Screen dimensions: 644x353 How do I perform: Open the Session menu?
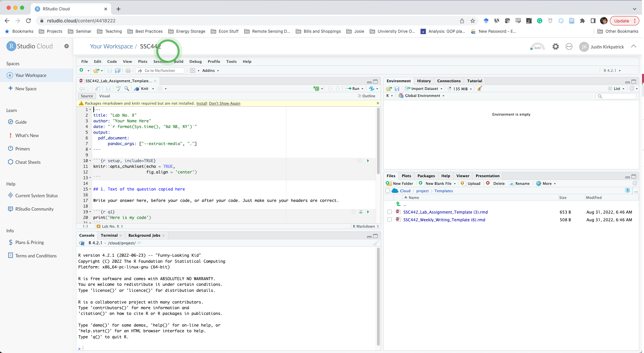pyautogui.click(x=160, y=62)
